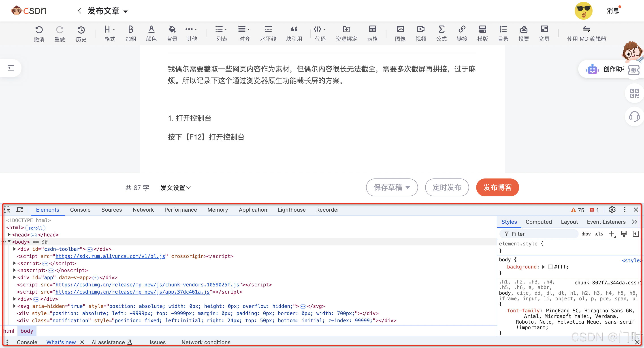Toggle widescreen (宽屏) mode
This screenshot has height=348, width=644.
pos(544,33)
